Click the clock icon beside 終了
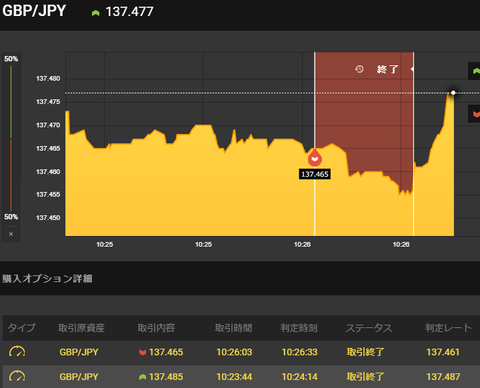This screenshot has height=388, width=480. point(359,69)
